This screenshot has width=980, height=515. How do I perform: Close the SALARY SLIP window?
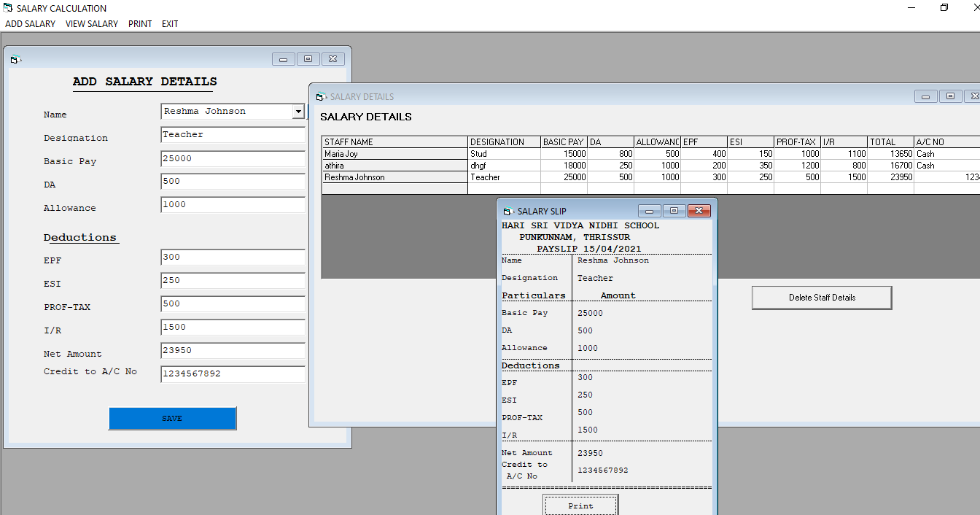[699, 211]
